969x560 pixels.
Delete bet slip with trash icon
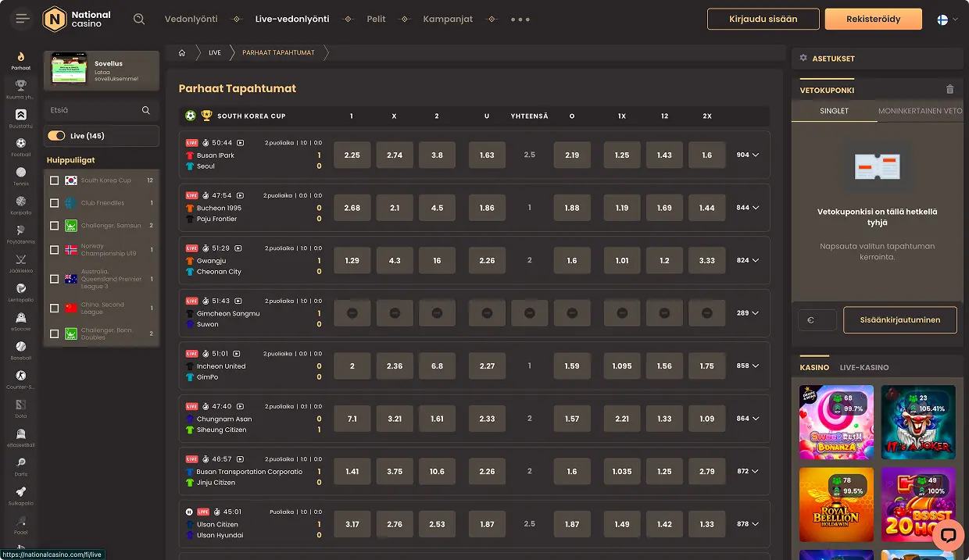point(950,90)
